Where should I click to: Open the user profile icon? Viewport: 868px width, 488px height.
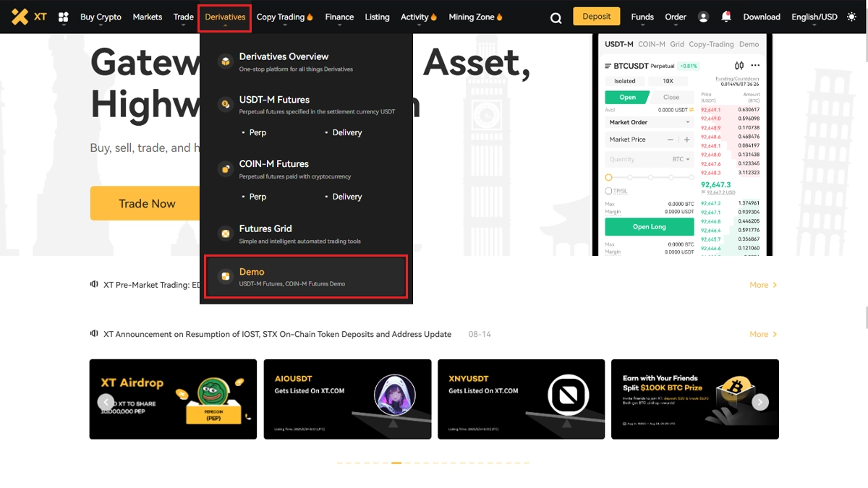click(703, 17)
